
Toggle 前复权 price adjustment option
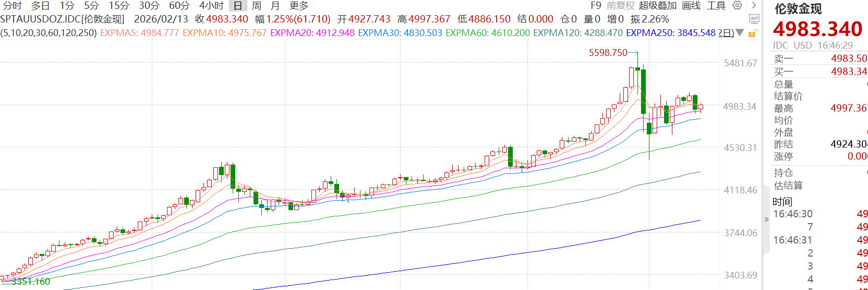click(620, 5)
